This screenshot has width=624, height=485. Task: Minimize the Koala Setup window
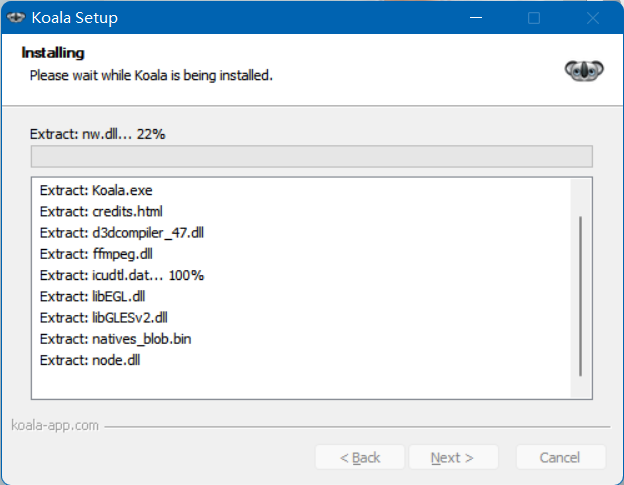pos(476,18)
